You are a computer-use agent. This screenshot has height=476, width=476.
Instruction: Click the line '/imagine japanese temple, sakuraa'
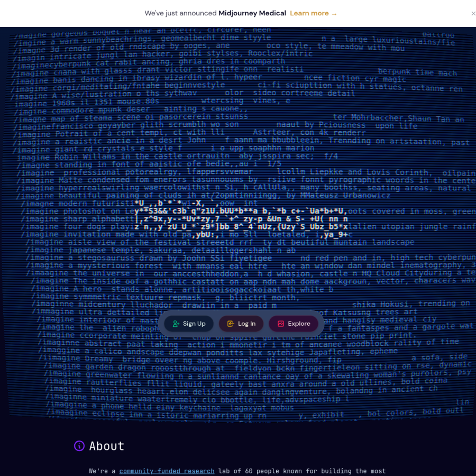[160, 250]
